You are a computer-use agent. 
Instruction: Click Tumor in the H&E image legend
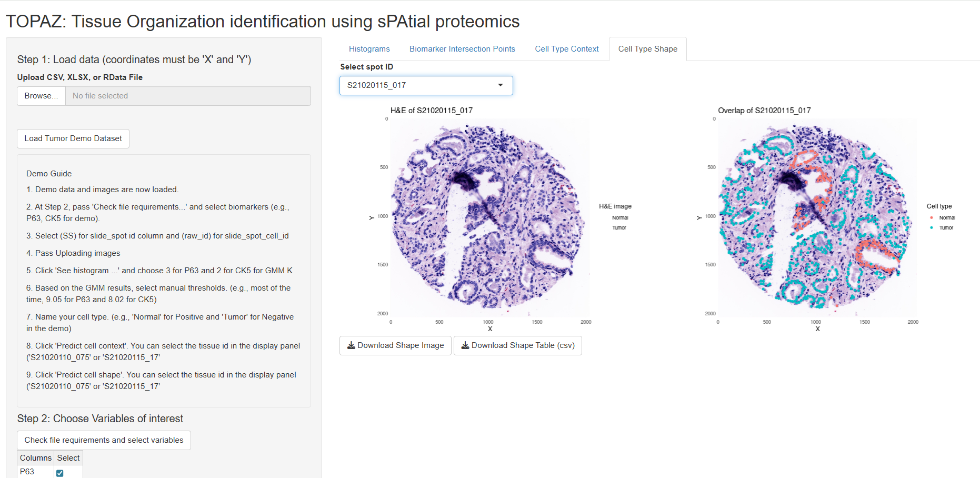coord(619,227)
